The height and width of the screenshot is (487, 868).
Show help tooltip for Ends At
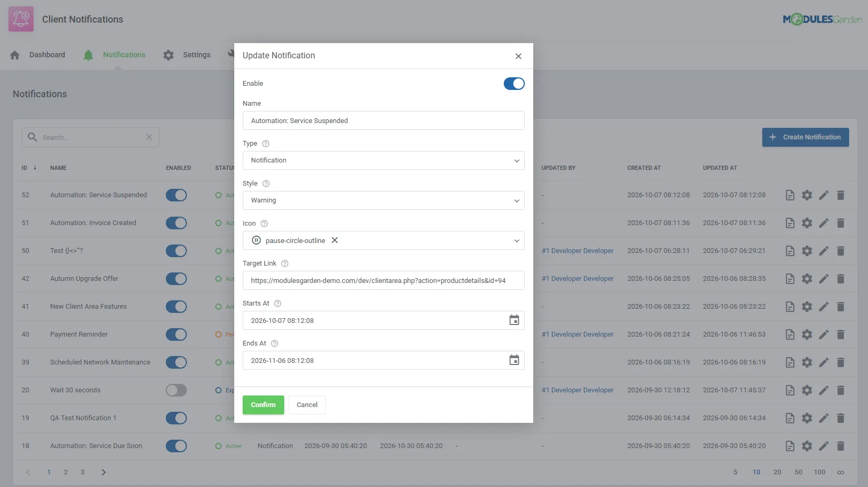pos(274,343)
